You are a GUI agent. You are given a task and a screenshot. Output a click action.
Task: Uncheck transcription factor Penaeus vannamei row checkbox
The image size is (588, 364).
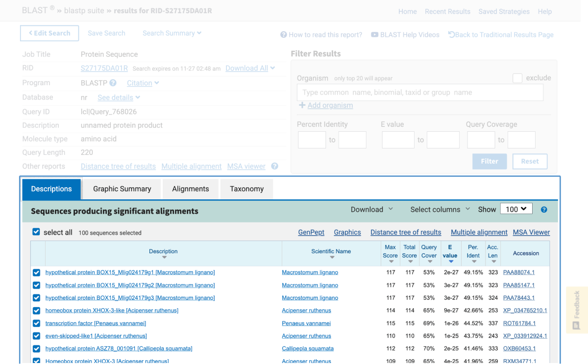pos(36,323)
